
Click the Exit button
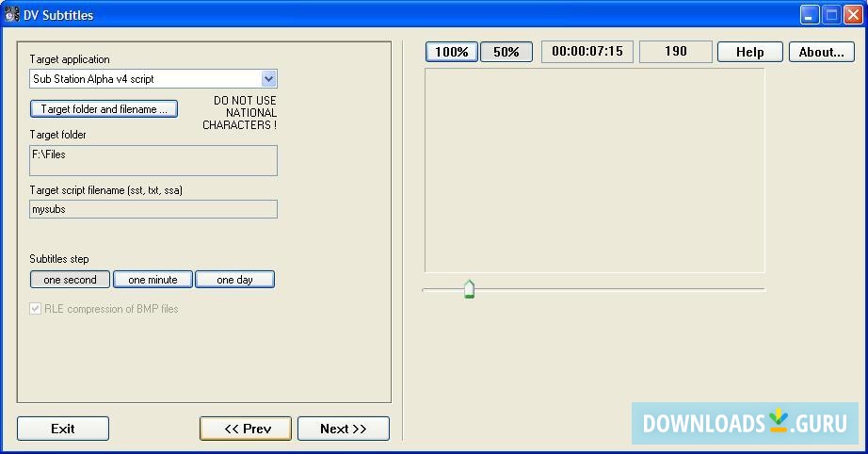click(x=63, y=429)
